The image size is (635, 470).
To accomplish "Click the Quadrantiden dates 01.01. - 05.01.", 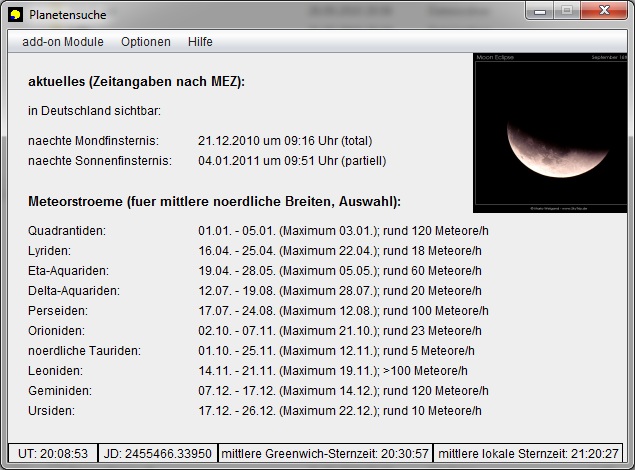I will 237,231.
